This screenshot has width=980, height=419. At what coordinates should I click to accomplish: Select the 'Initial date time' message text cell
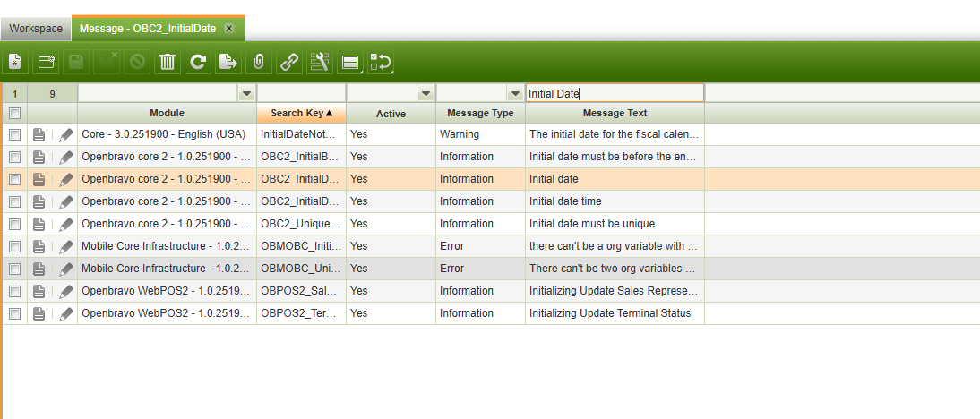pyautogui.click(x=615, y=201)
